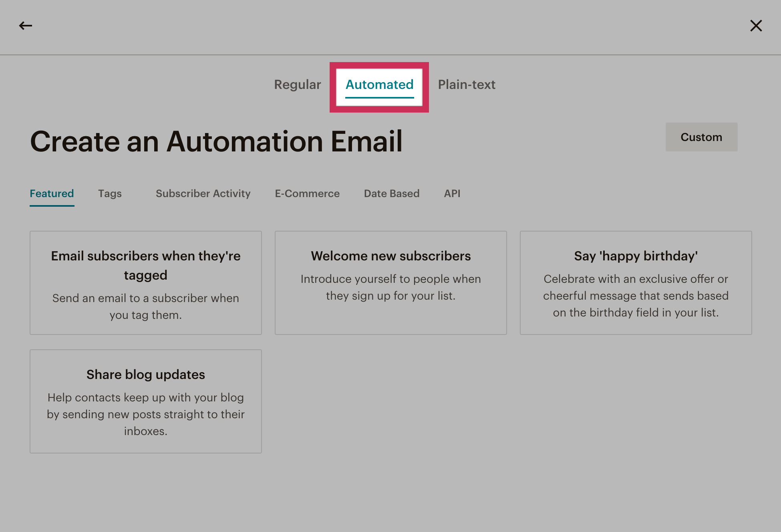The width and height of the screenshot is (781, 532).
Task: Select the Automated tab
Action: pyautogui.click(x=379, y=85)
